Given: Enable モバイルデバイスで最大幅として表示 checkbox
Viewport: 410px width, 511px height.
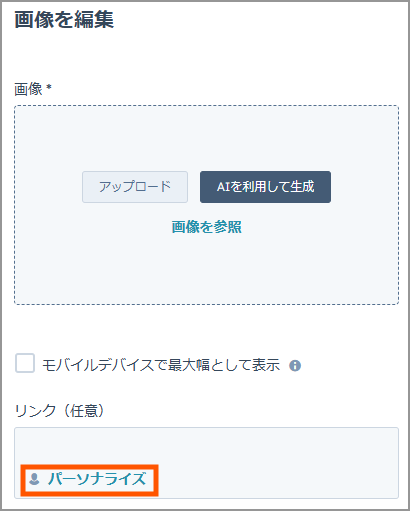Looking at the screenshot, I should (x=25, y=363).
